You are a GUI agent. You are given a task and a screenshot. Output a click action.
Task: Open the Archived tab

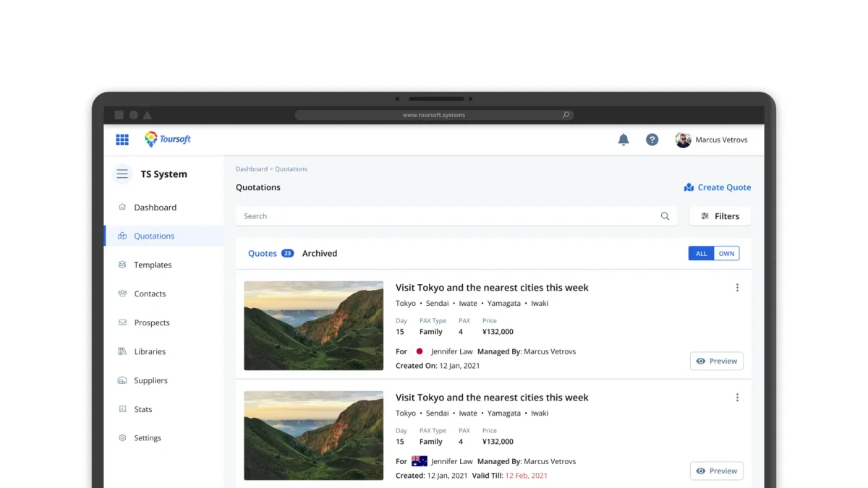pos(320,254)
